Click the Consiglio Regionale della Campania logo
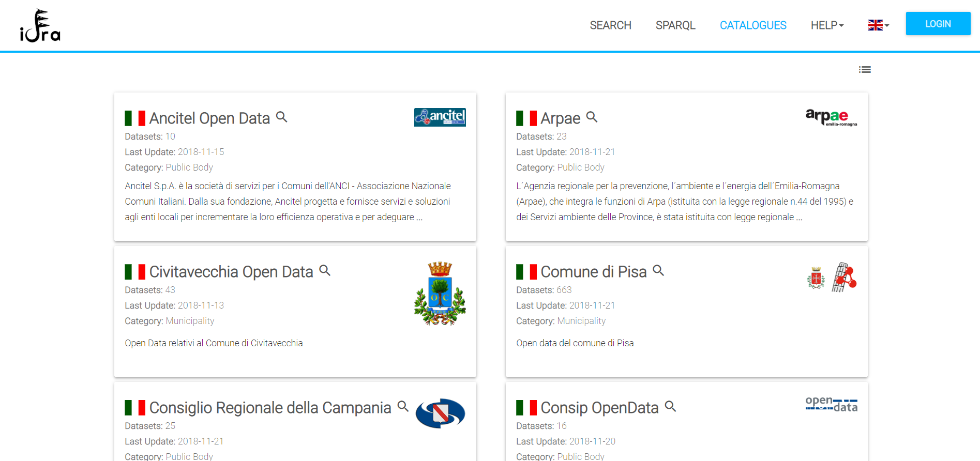 [440, 413]
